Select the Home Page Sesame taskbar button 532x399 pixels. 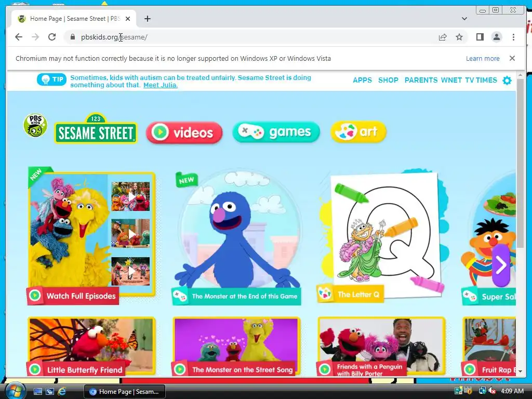coord(124,392)
